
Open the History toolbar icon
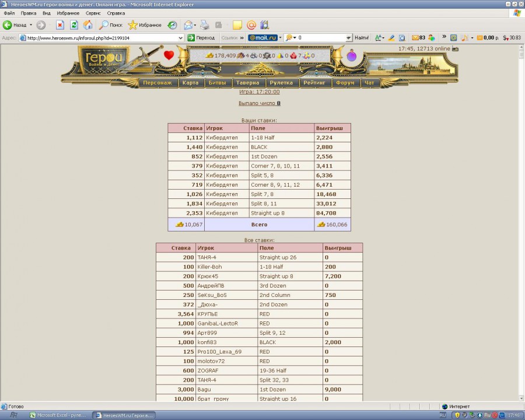point(172,25)
